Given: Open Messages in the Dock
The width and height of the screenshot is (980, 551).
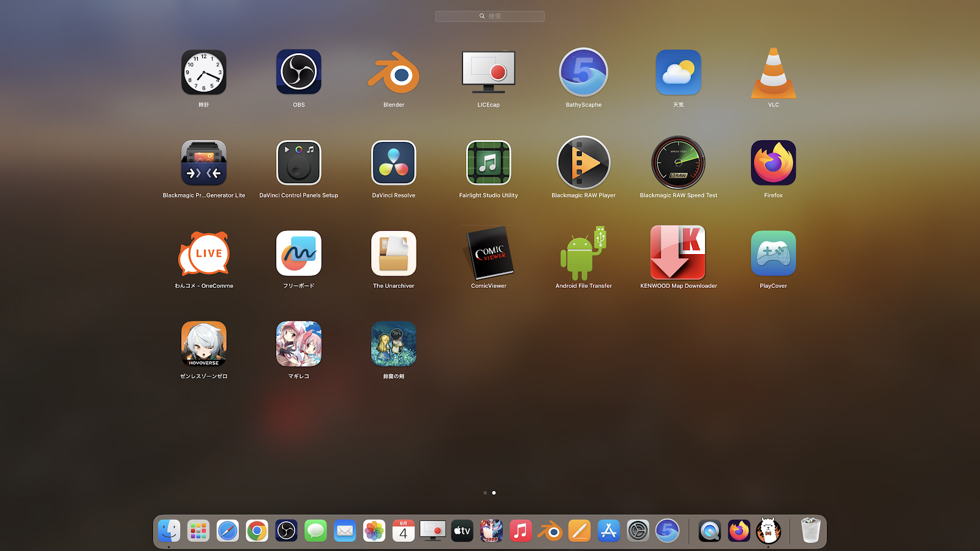Looking at the screenshot, I should click(x=315, y=531).
